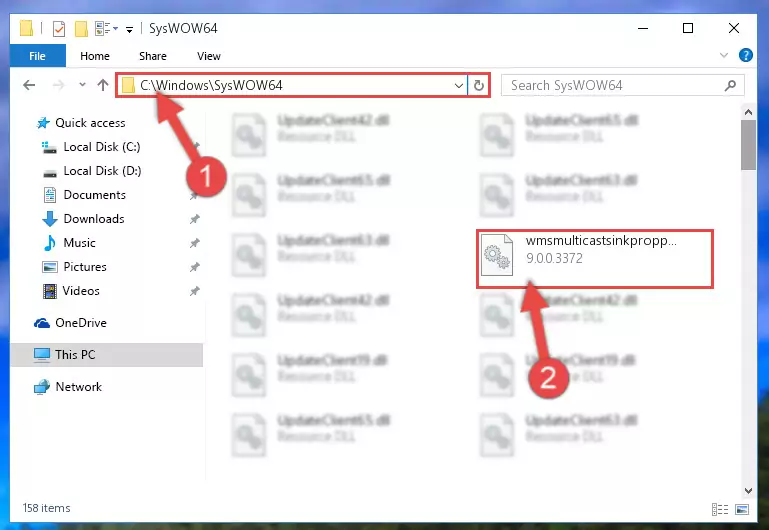Select the wmsmulticastsinkpropp file
The width and height of the screenshot is (769, 530).
click(x=595, y=258)
